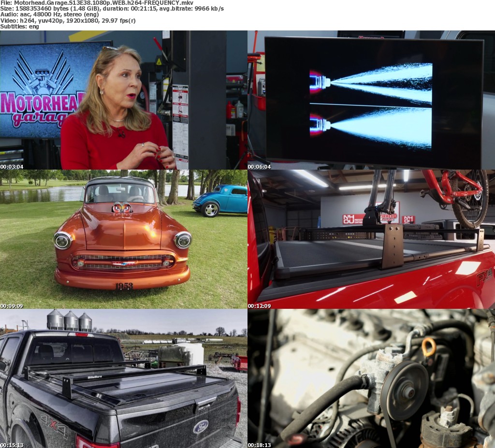The image size is (495, 448).
Task: Click the Size and duration info line
Action: tap(112, 9)
